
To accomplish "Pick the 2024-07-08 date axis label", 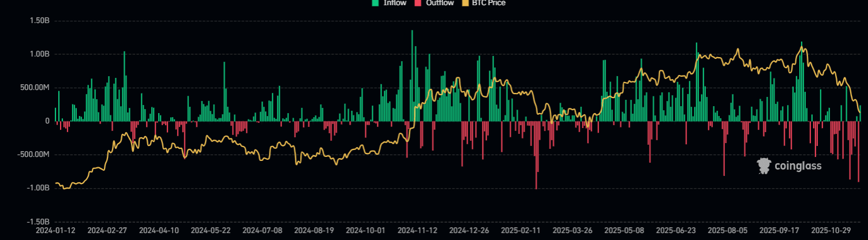I will tap(262, 230).
